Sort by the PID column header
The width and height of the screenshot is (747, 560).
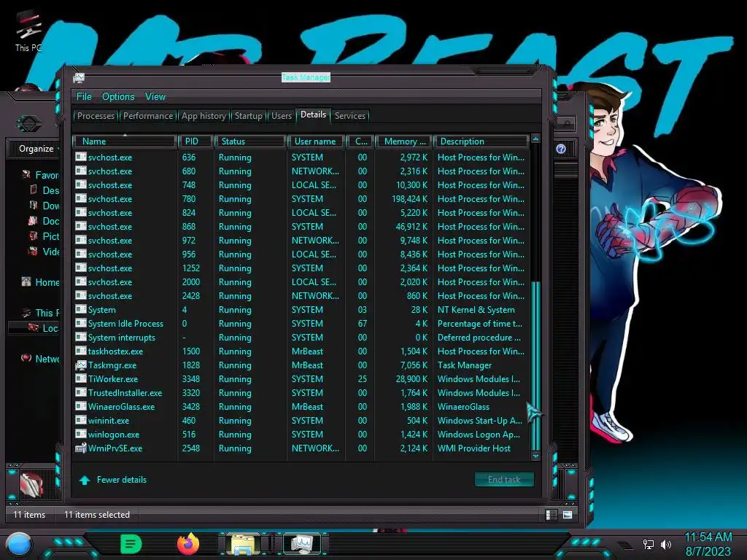coord(196,141)
